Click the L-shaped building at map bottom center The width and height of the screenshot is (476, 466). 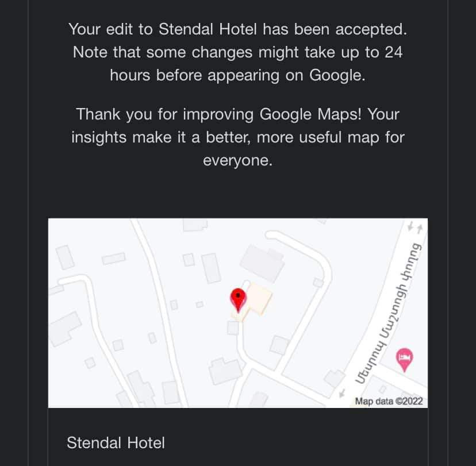[x=225, y=369]
